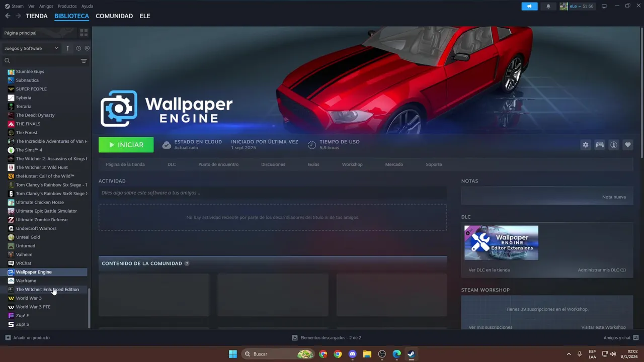644x362 pixels.
Task: Click the community content help question mark
Action: [x=187, y=263]
